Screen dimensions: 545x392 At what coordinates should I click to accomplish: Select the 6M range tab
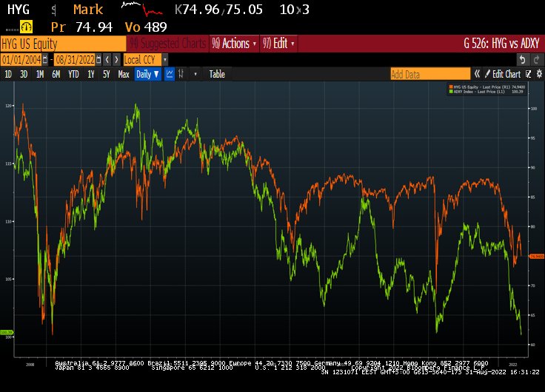click(x=56, y=74)
